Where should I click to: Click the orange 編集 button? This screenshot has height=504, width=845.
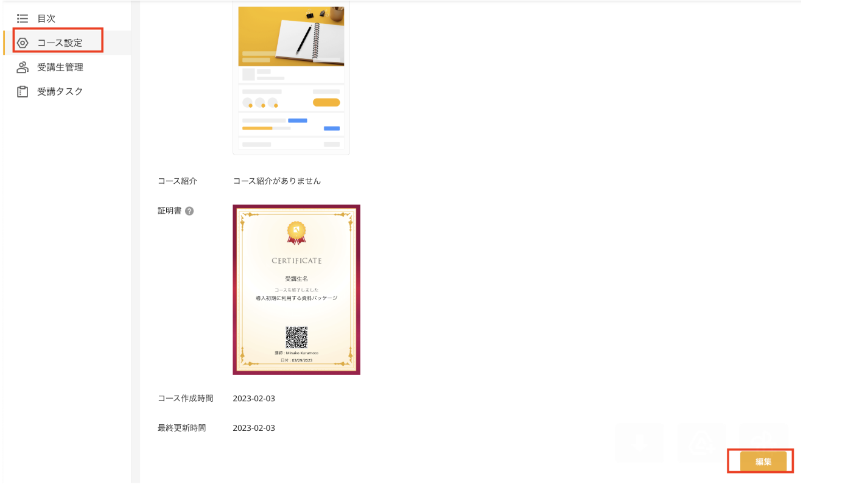point(763,461)
